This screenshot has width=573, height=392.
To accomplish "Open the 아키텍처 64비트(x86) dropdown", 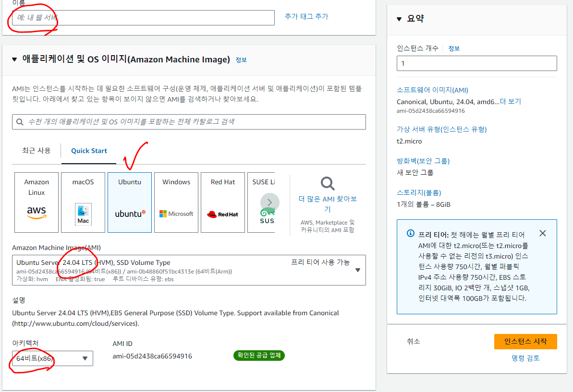I will tap(53, 358).
